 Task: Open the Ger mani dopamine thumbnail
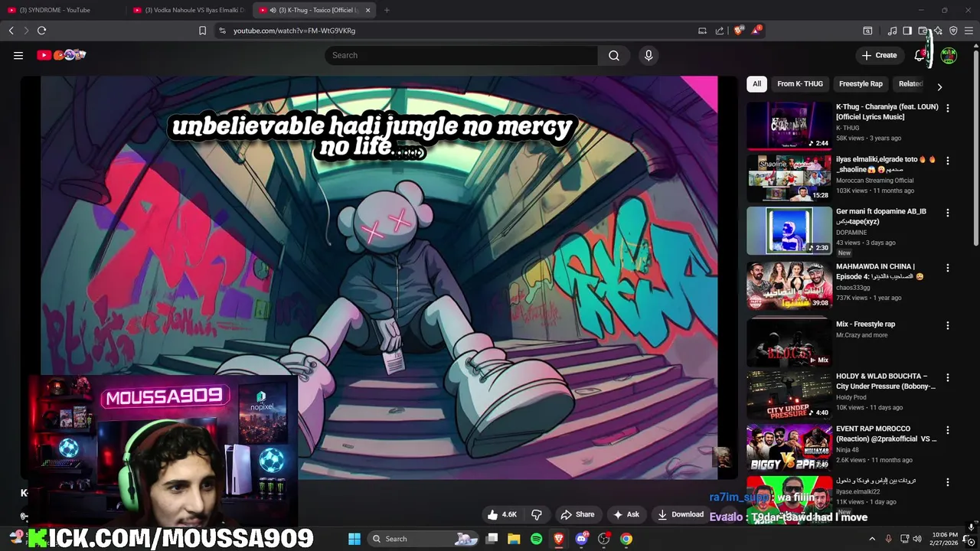point(789,230)
